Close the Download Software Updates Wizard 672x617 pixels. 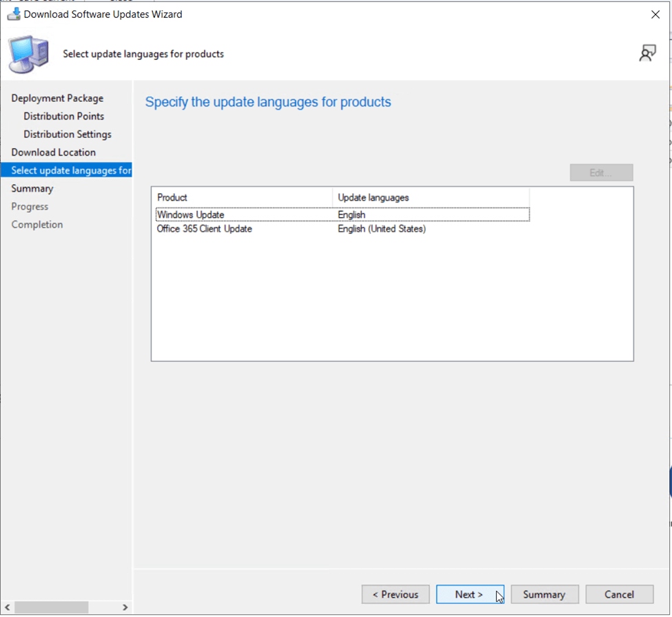coord(655,14)
